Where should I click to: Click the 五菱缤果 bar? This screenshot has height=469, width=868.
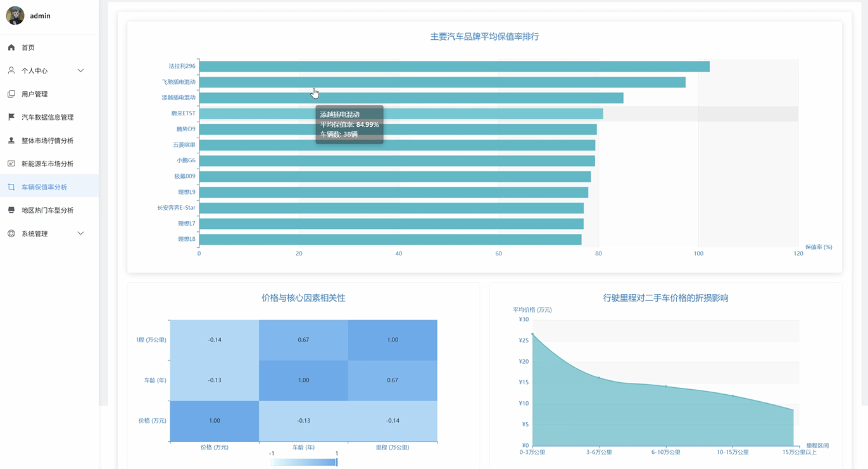pyautogui.click(x=397, y=145)
